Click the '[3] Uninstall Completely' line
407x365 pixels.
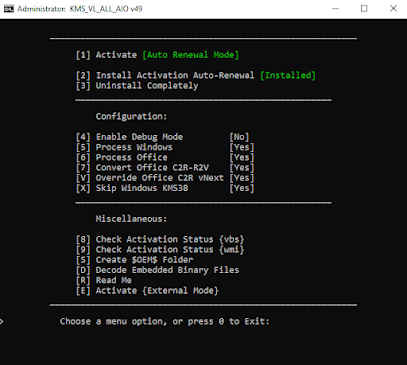point(137,86)
